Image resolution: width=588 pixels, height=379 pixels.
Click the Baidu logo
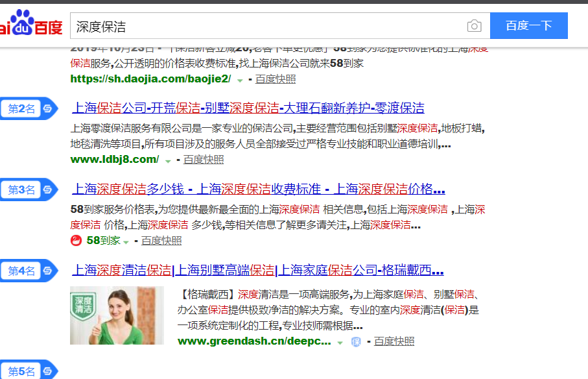point(30,23)
